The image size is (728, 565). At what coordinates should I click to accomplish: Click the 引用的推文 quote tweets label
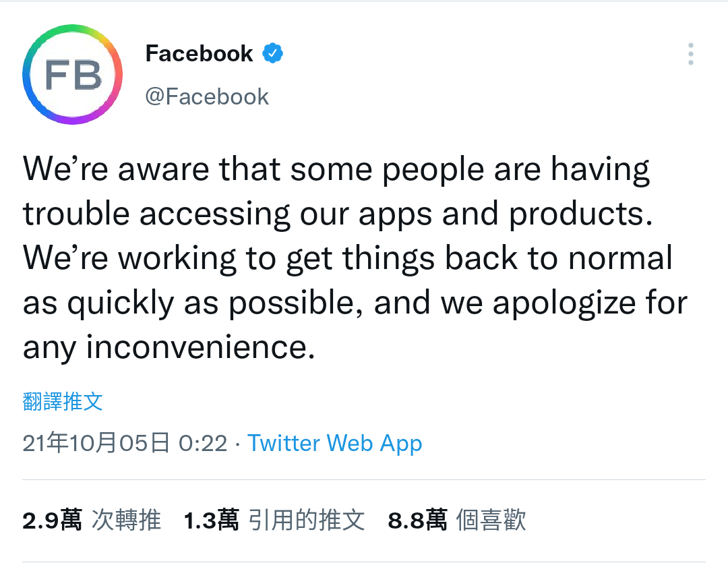pyautogui.click(x=307, y=520)
